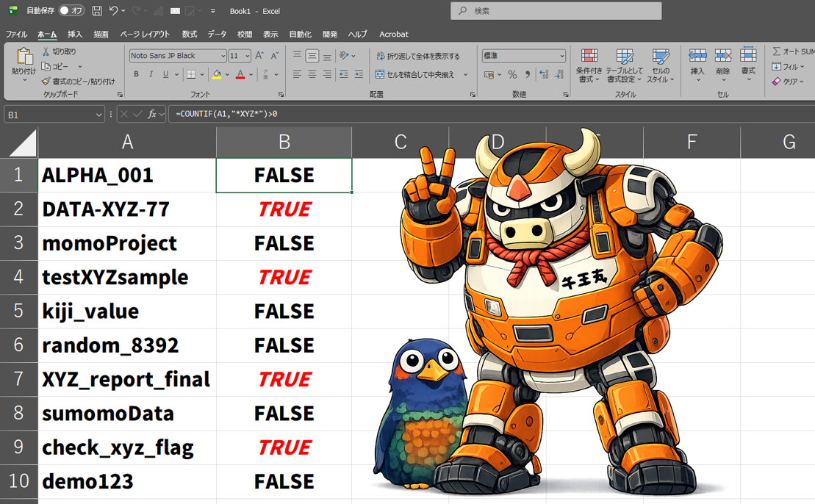Switch to the 数式 tab
Screen dimensions: 815x504
pos(189,35)
